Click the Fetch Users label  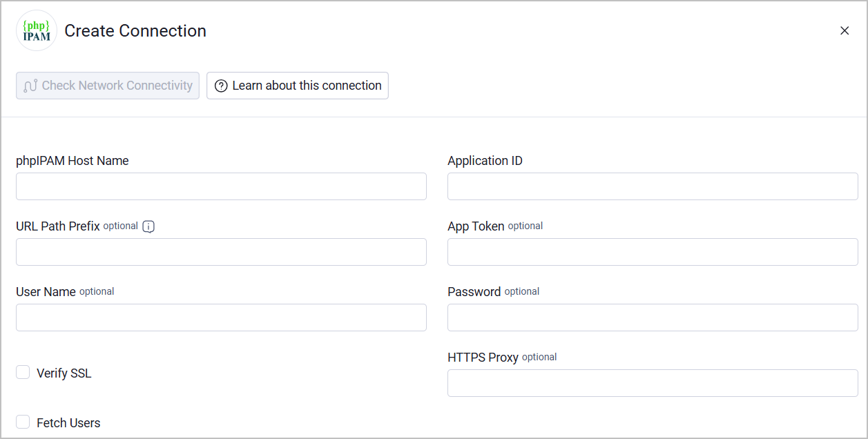(x=68, y=423)
